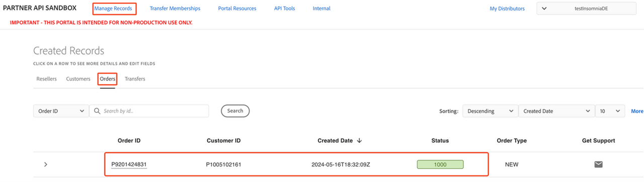Open the Manage Records menu
This screenshot has height=182, width=644.
coord(113,9)
